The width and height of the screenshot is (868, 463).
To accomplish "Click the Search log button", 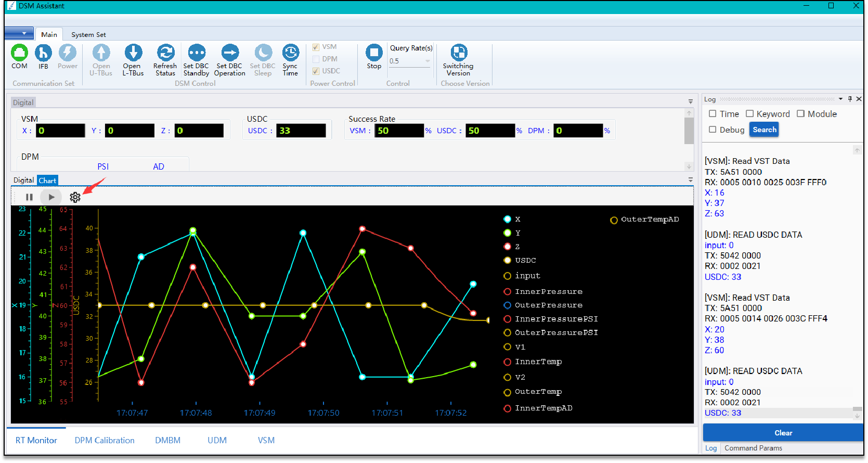I will [x=764, y=130].
